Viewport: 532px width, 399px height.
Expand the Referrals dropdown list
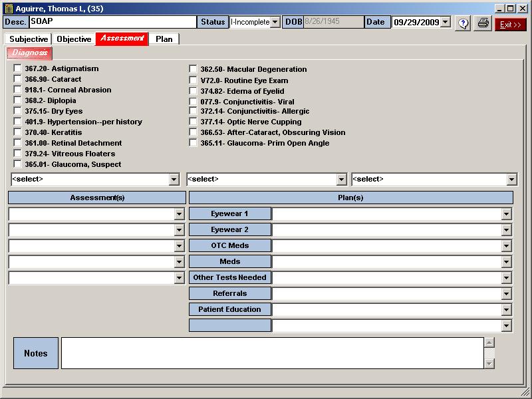tap(507, 294)
